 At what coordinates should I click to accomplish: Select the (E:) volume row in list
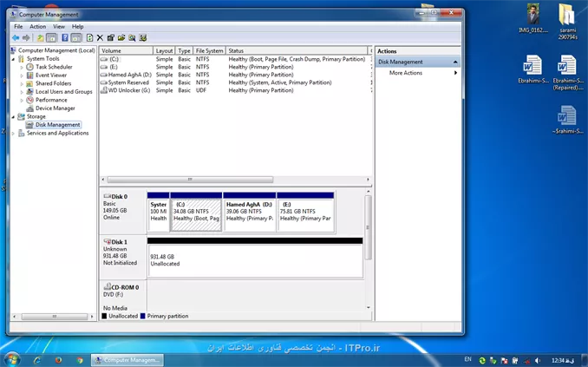(235, 67)
